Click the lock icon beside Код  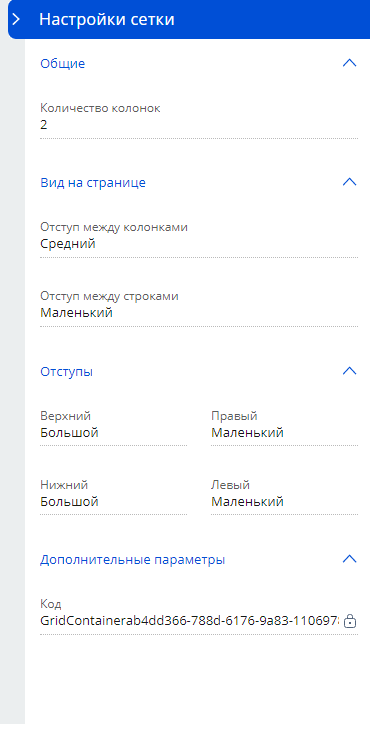(x=350, y=621)
